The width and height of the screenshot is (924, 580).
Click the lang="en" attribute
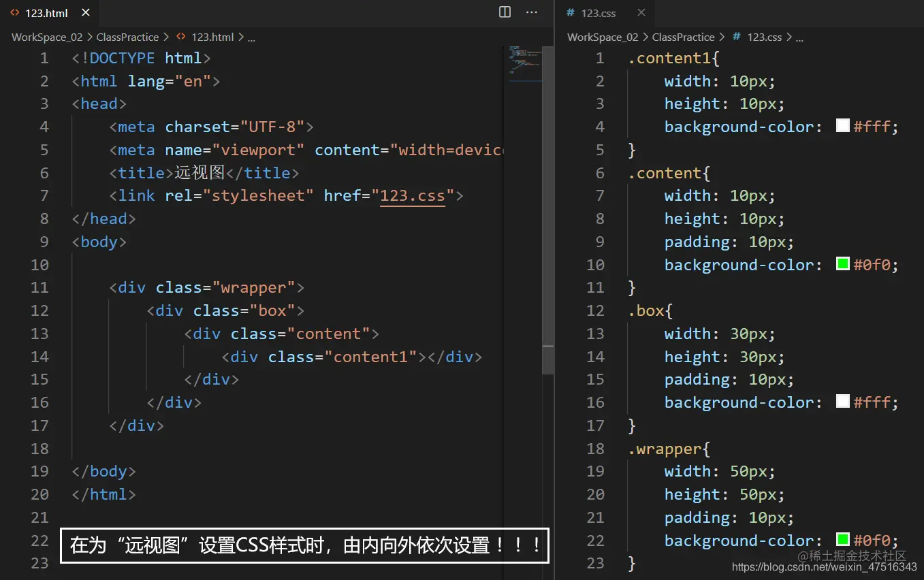(170, 81)
